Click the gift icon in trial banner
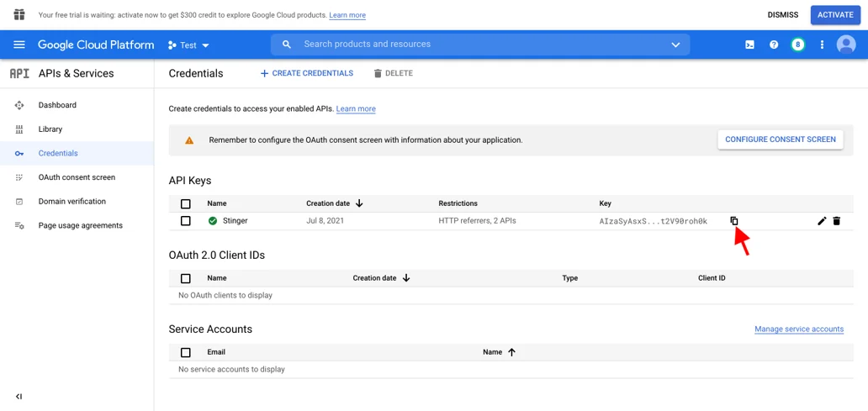Viewport: 868px width, 411px height. click(x=19, y=15)
